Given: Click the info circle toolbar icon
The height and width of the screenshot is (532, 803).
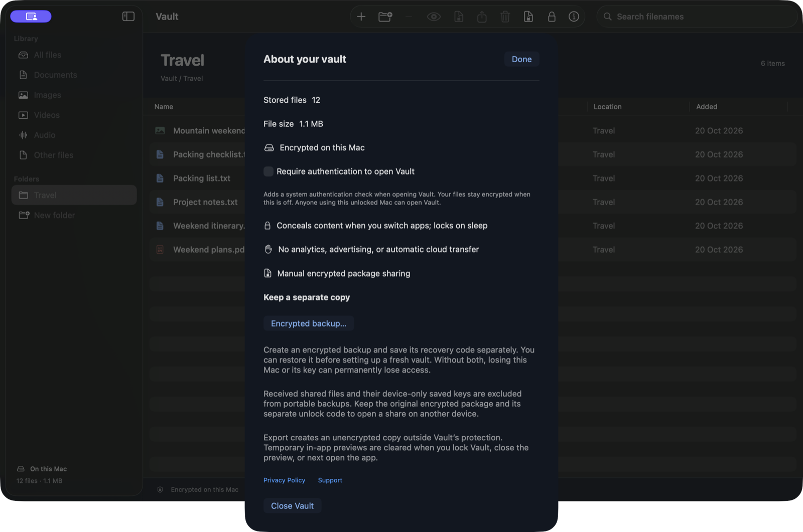Looking at the screenshot, I should (x=574, y=17).
